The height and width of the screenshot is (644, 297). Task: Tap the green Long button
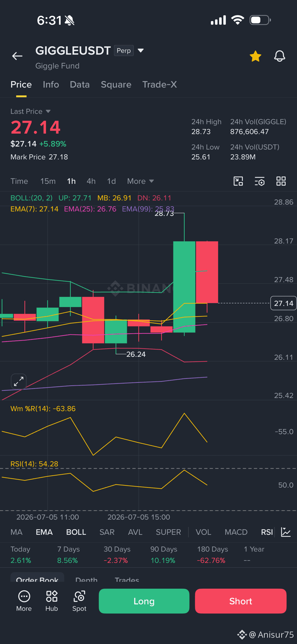coord(144,601)
